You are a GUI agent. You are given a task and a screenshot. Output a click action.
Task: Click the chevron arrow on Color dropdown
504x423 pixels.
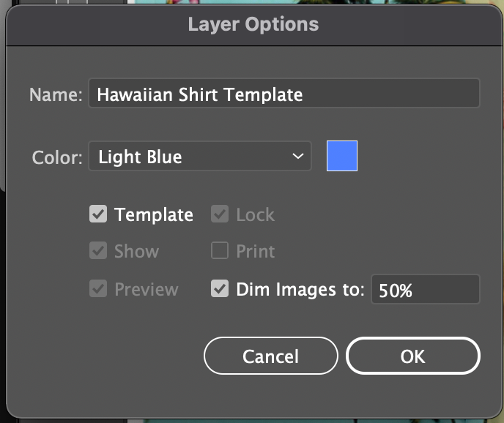click(298, 156)
